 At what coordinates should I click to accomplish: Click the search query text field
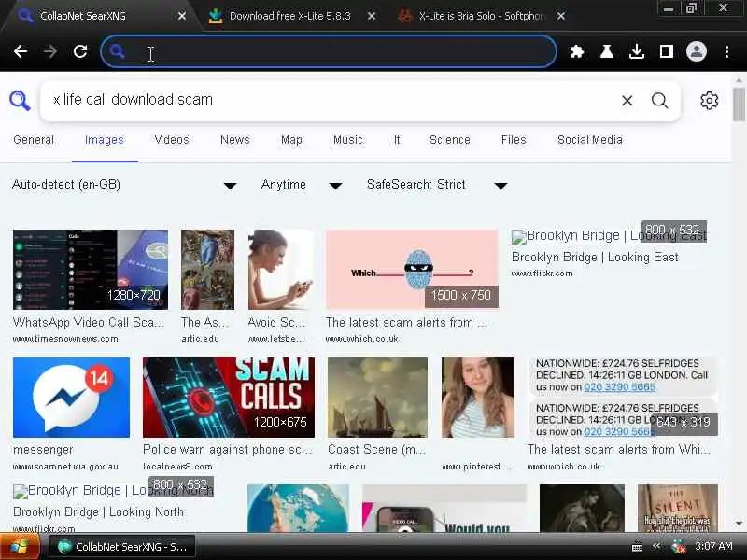point(329,100)
